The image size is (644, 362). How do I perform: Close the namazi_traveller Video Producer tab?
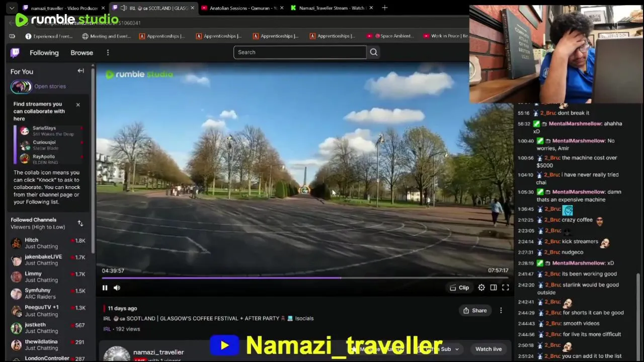pyautogui.click(x=103, y=8)
